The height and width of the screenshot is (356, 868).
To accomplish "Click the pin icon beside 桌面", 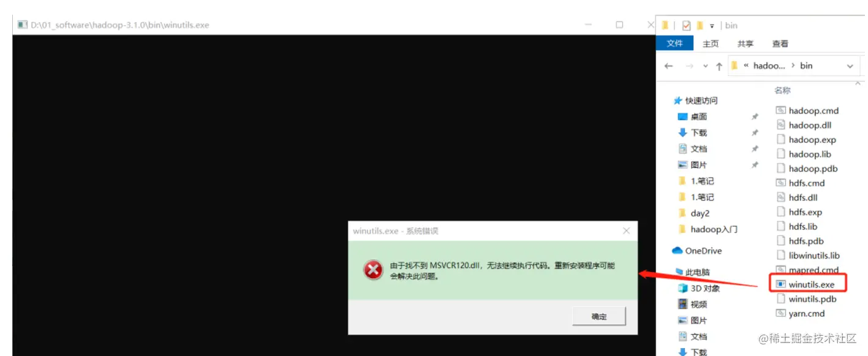I will (x=755, y=116).
